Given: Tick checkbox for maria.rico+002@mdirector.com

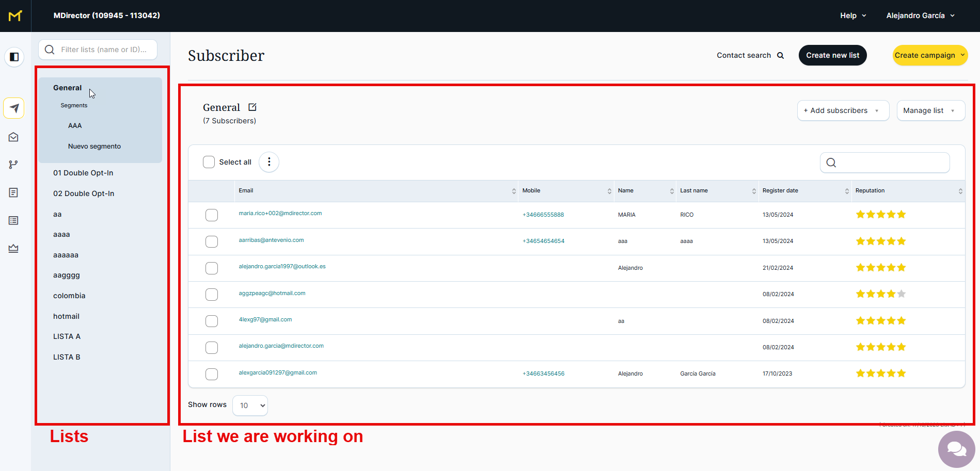Looking at the screenshot, I should click(212, 215).
